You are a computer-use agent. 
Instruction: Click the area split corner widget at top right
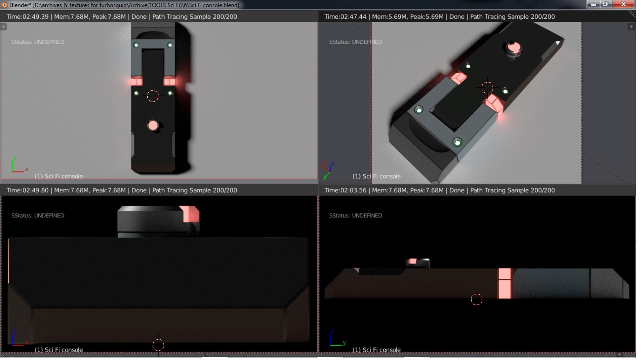coord(632,14)
